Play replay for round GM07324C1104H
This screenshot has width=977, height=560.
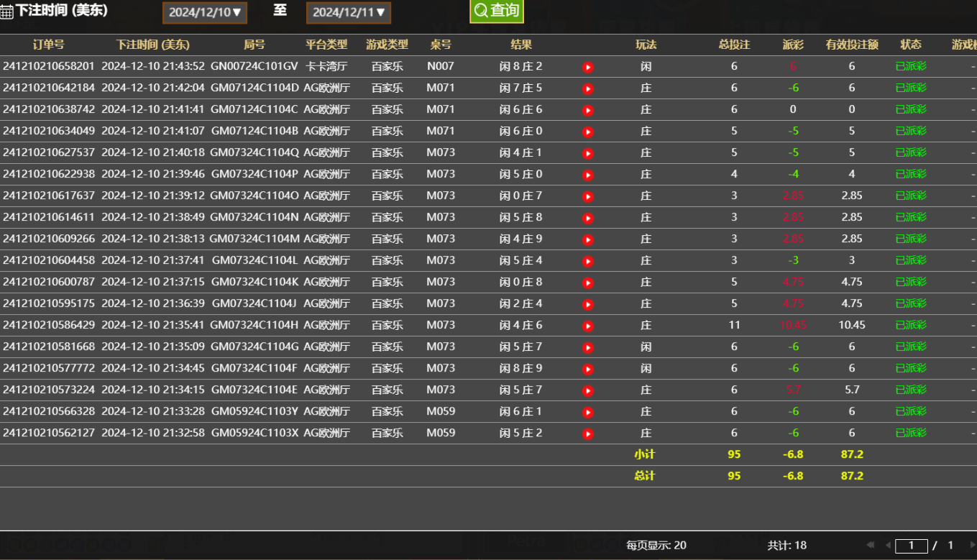click(587, 326)
